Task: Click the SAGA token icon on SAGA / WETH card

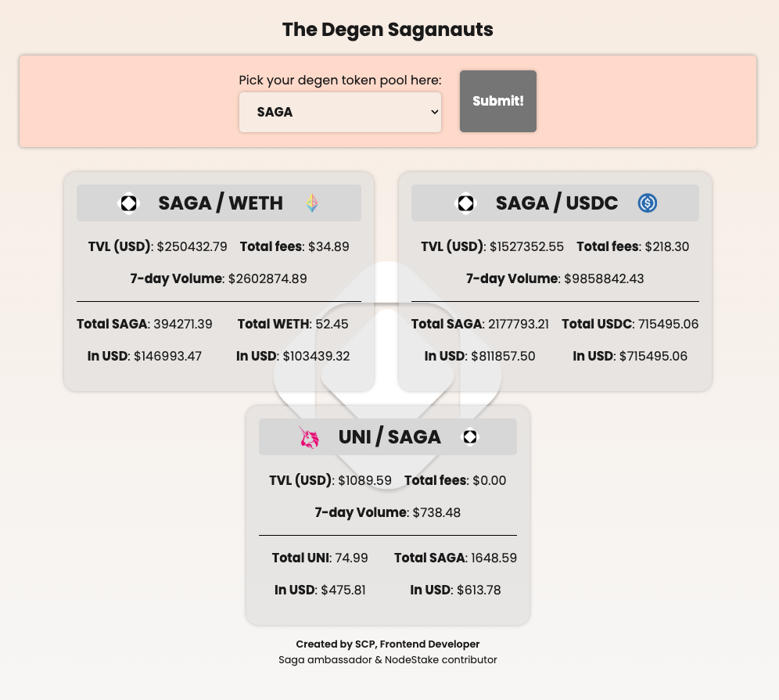Action: [130, 203]
